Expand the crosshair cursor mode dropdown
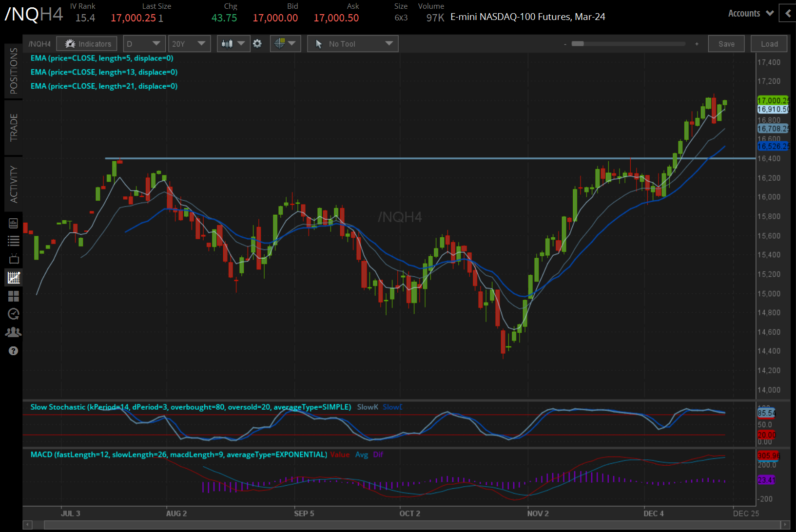The width and height of the screenshot is (796, 532). click(x=285, y=44)
